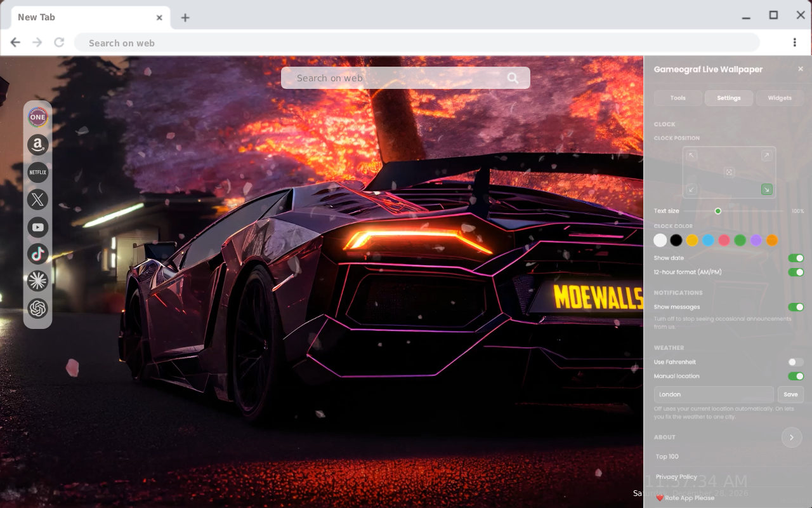Viewport: 812px width, 508px height.
Task: Switch to the Widgets tab
Action: [780, 98]
